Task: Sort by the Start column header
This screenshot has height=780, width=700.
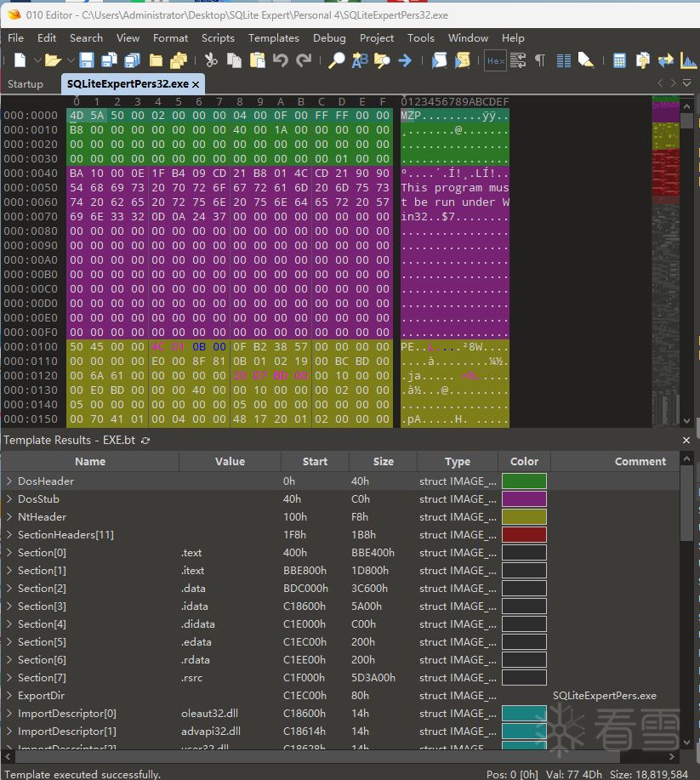Action: click(315, 462)
